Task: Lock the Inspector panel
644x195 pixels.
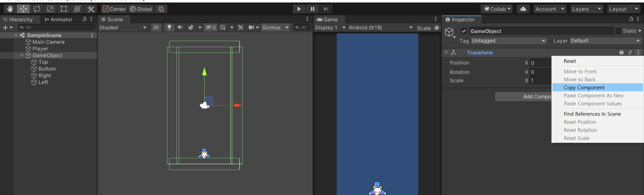Action: coord(631,19)
